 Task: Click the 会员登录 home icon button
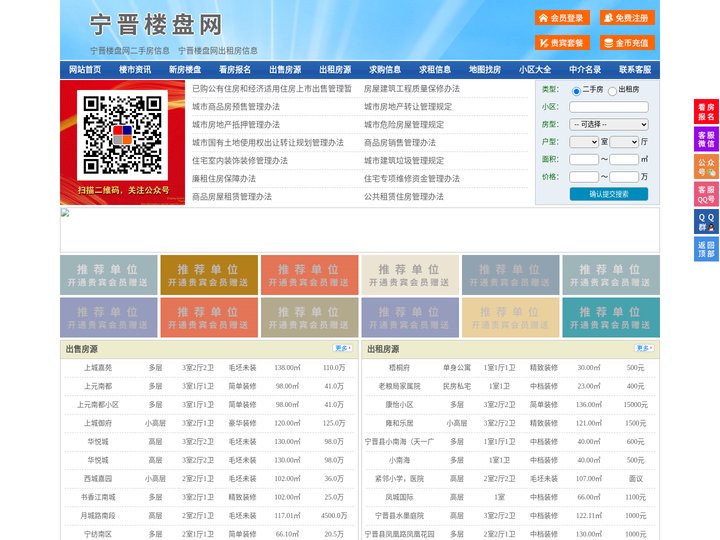click(x=562, y=18)
